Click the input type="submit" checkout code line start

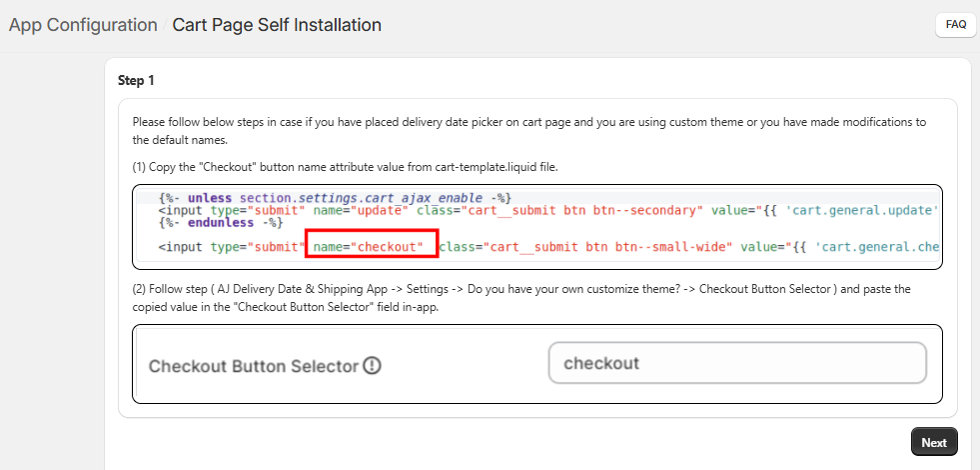click(230, 246)
